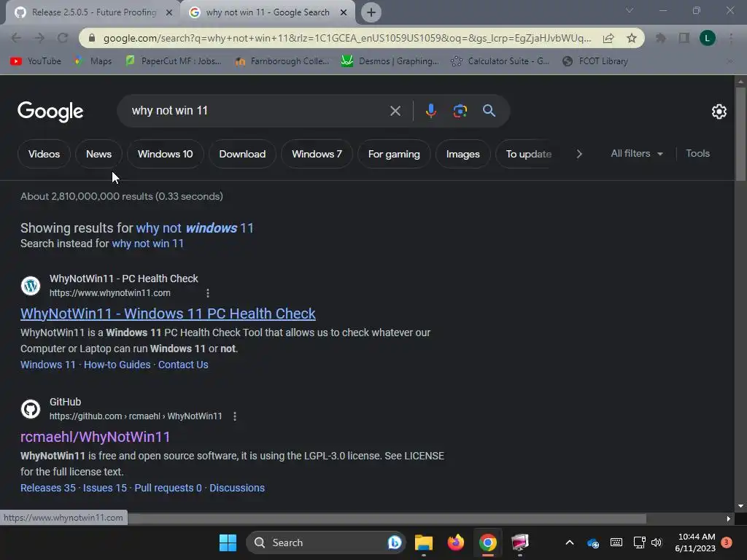The height and width of the screenshot is (560, 747).
Task: Close the Google Search tab
Action: coord(344,12)
